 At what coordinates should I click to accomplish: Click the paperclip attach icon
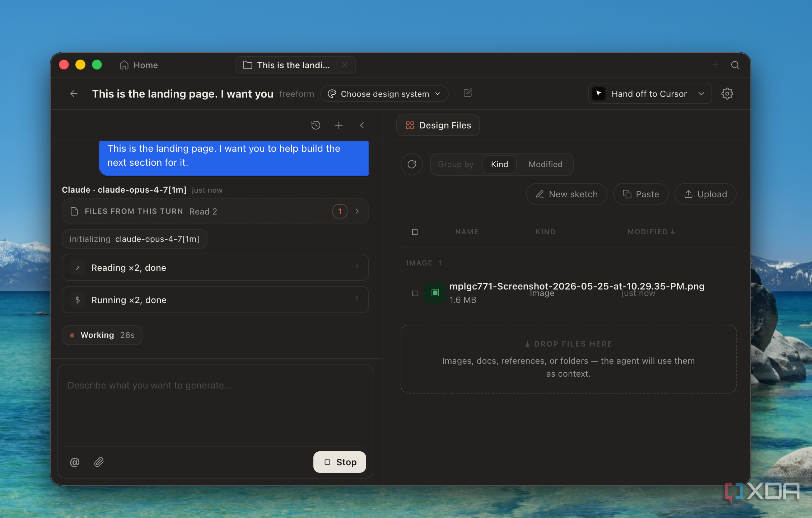[x=99, y=462]
